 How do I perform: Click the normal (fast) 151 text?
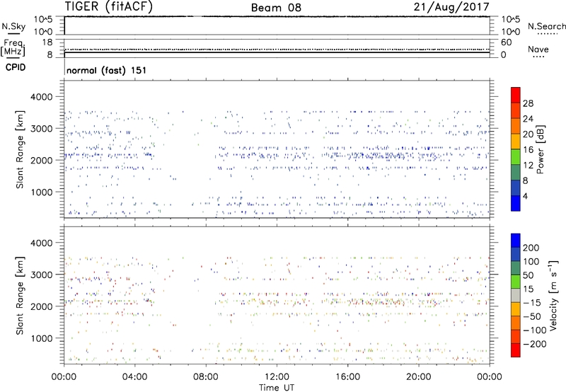pos(107,70)
